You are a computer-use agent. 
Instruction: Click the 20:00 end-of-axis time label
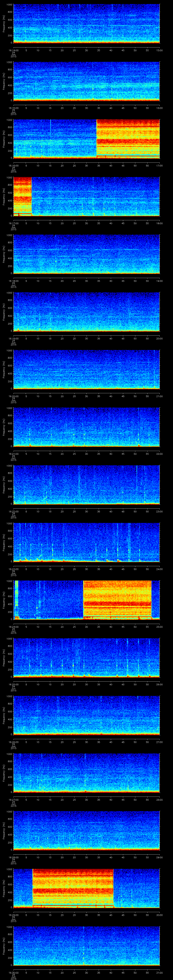160,339
